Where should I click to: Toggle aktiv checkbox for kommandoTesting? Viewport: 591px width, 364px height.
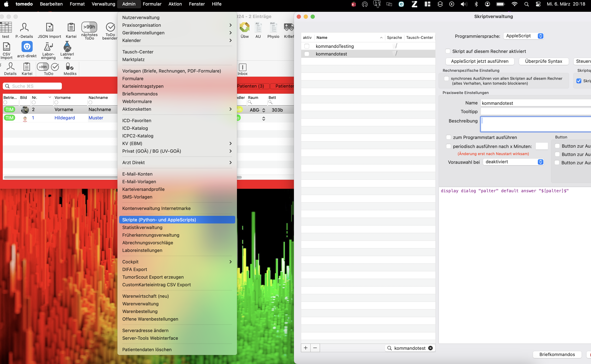pos(307,46)
